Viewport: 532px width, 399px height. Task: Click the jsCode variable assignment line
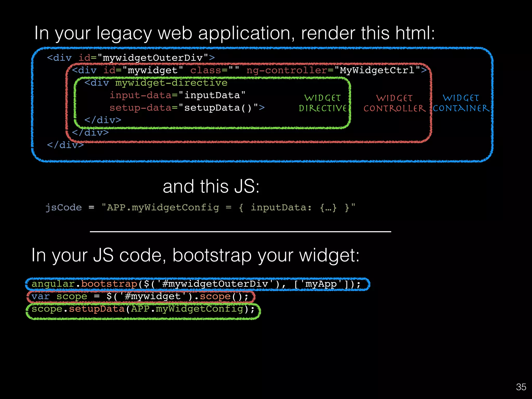pyautogui.click(x=200, y=208)
